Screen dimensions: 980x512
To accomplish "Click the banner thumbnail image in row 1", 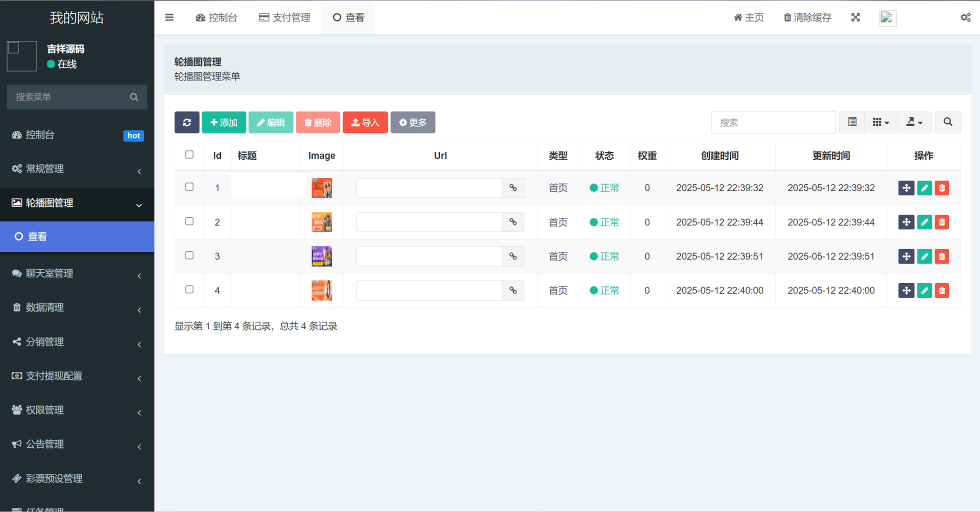I will (x=321, y=187).
